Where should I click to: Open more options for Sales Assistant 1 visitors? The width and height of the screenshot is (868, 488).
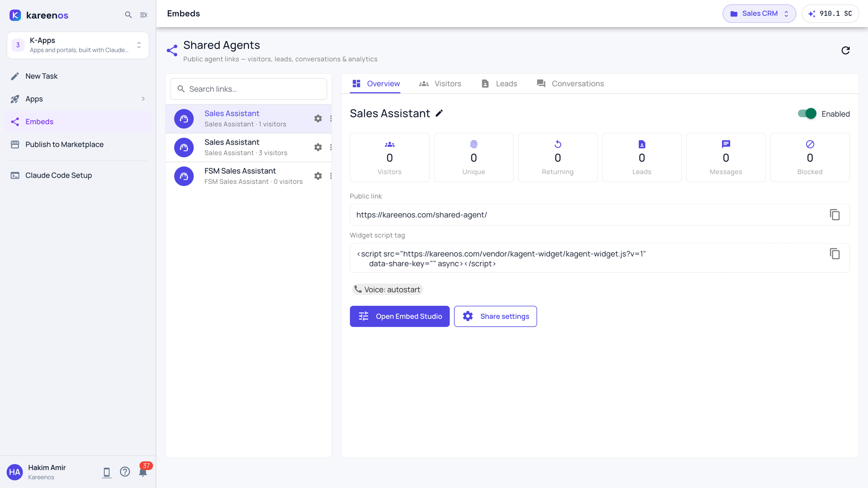pos(331,119)
